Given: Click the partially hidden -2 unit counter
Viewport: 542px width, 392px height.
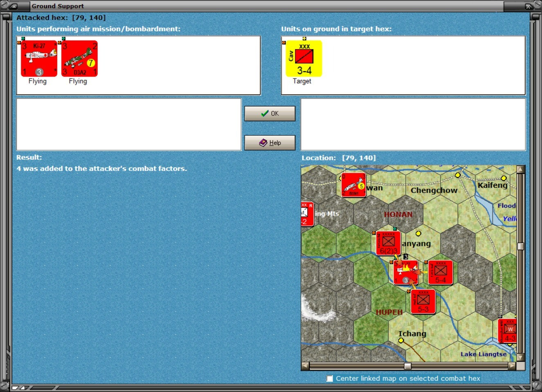Looking at the screenshot, I should pyautogui.click(x=307, y=214).
